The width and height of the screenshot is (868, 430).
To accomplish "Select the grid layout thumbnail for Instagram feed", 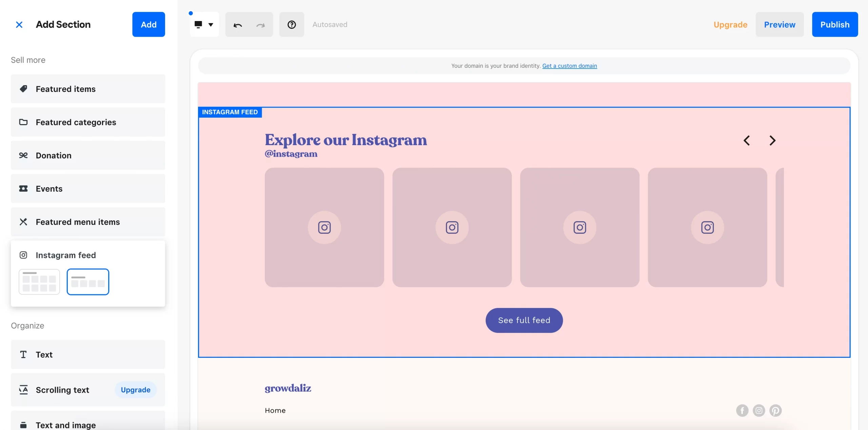I will tap(39, 282).
